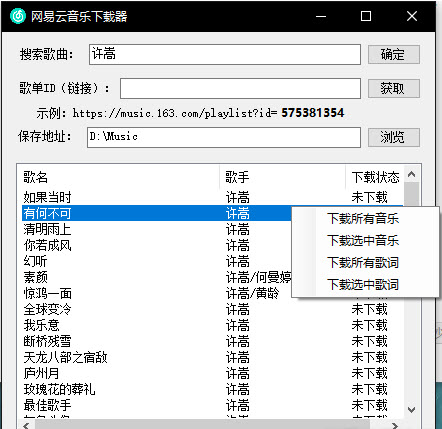
Task: Sort by the 歌名 column header
Action: (x=35, y=177)
